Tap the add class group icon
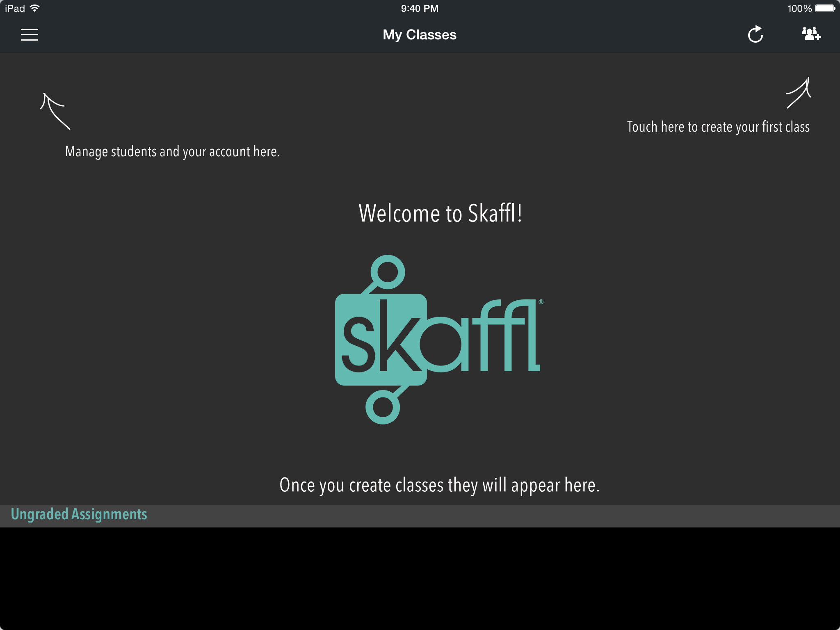The image size is (840, 630). [811, 34]
